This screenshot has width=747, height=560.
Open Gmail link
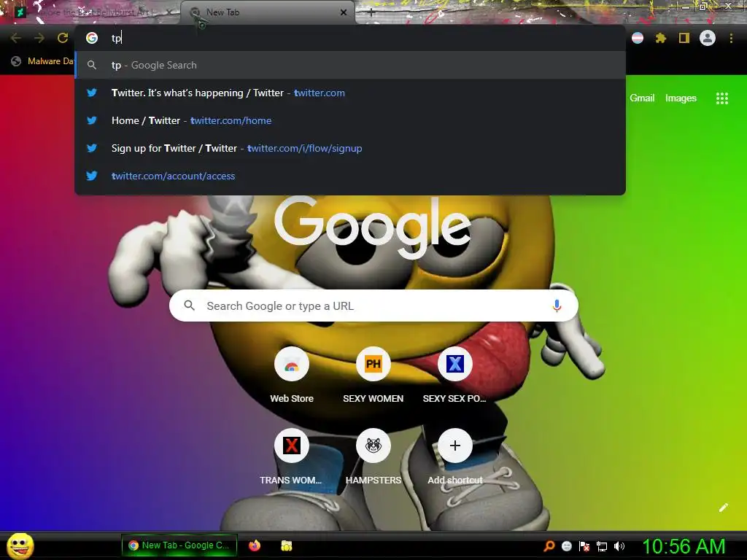pyautogui.click(x=642, y=98)
